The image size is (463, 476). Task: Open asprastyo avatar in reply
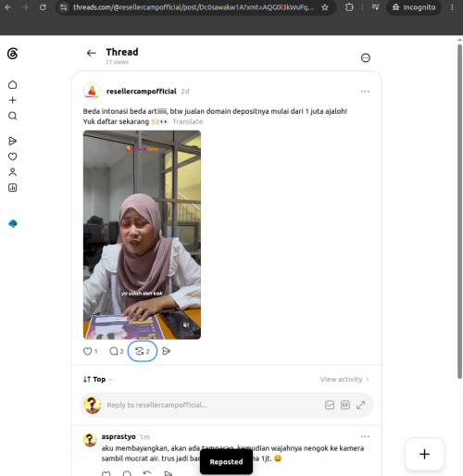click(x=90, y=440)
